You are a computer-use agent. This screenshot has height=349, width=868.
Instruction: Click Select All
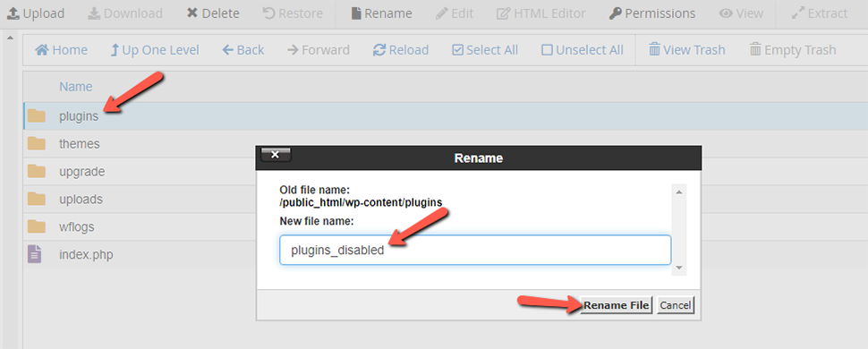(x=485, y=50)
